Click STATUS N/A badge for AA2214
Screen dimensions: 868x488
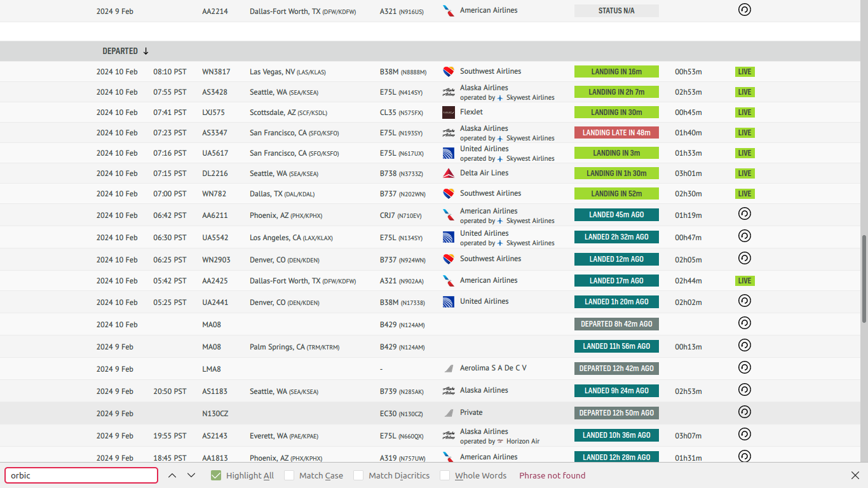(616, 11)
